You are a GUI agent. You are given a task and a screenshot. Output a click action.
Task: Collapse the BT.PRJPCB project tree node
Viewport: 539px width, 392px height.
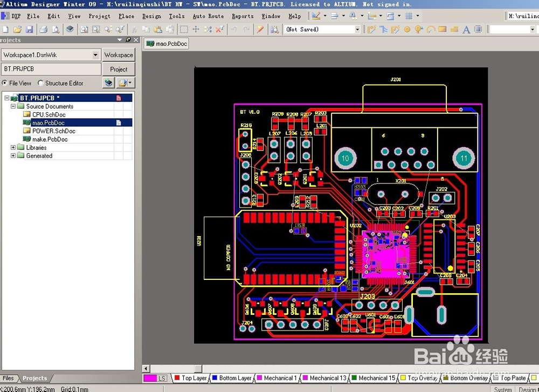[6, 98]
